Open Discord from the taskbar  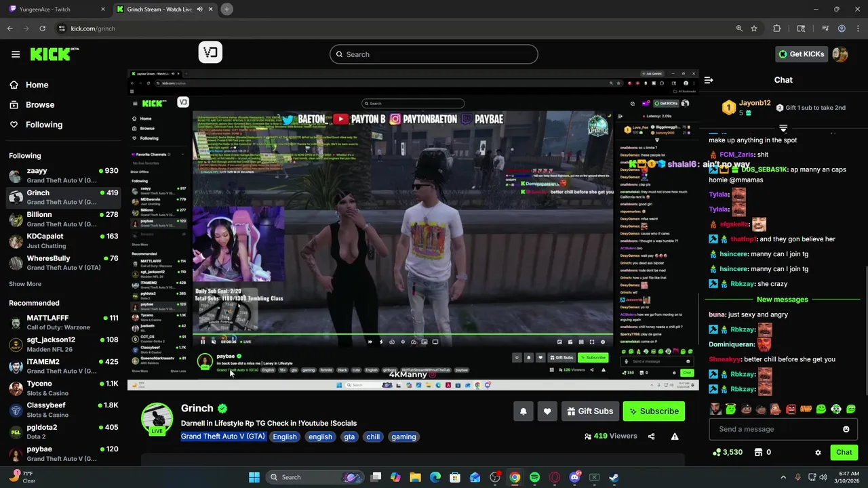pyautogui.click(x=574, y=477)
